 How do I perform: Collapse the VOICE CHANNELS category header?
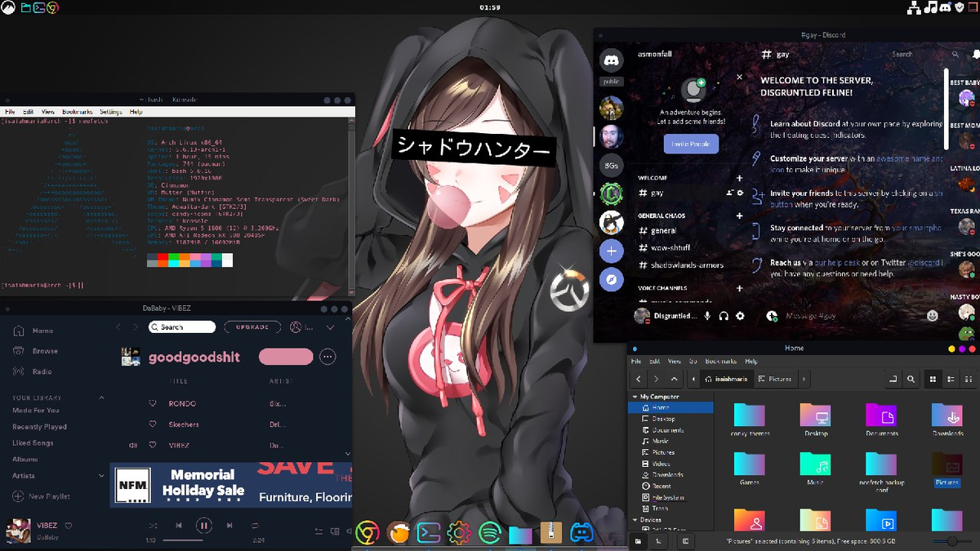click(x=662, y=288)
